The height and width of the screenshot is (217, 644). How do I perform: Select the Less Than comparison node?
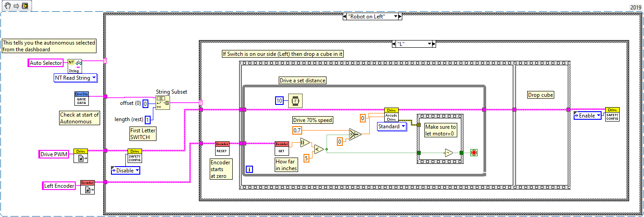tap(318, 149)
